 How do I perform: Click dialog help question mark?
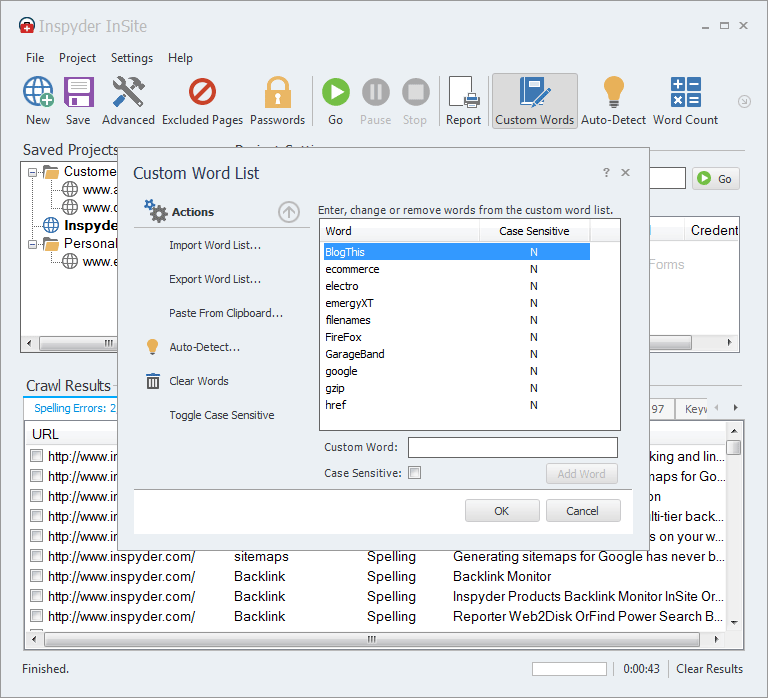[606, 172]
